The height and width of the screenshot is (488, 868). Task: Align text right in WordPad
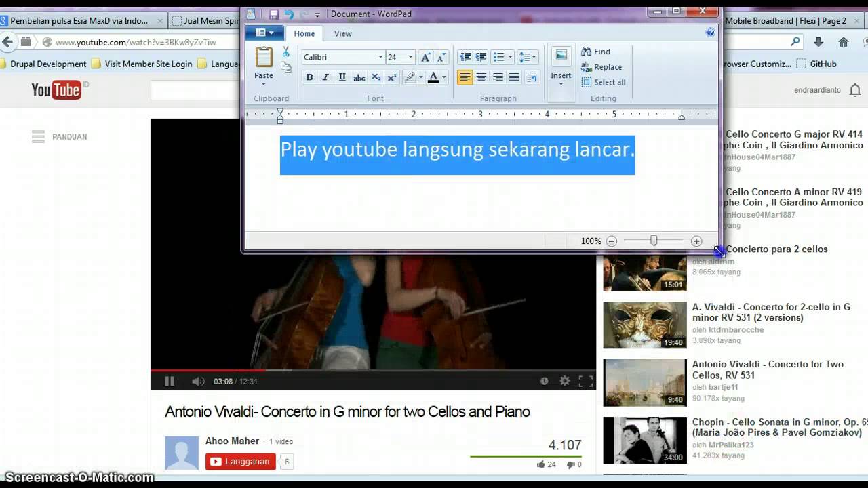click(x=498, y=77)
